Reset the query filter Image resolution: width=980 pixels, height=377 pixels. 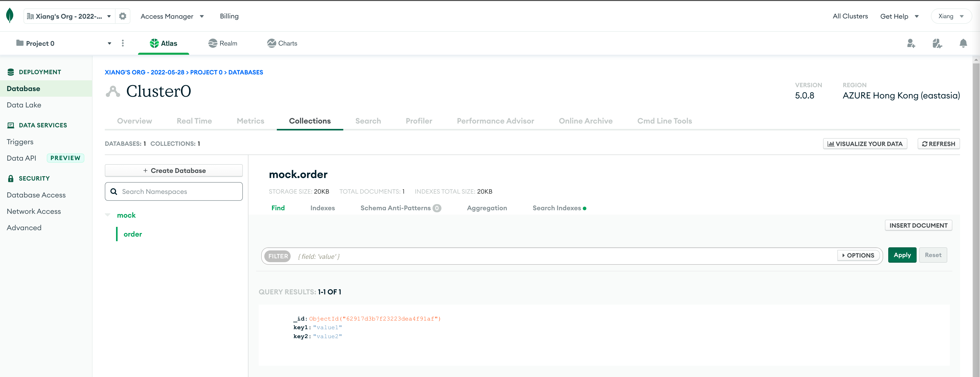933,255
